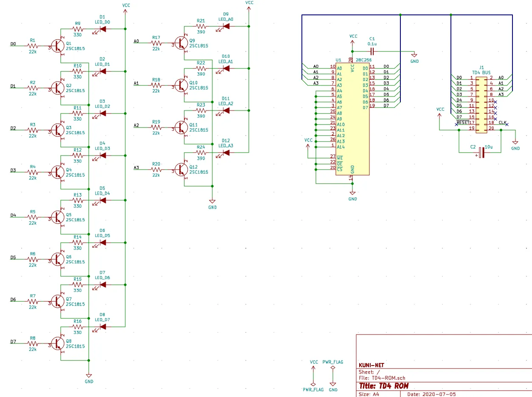Screen dimensions: 532x397
Task: Click transistor Q12 in address LED column
Action: click(182, 170)
